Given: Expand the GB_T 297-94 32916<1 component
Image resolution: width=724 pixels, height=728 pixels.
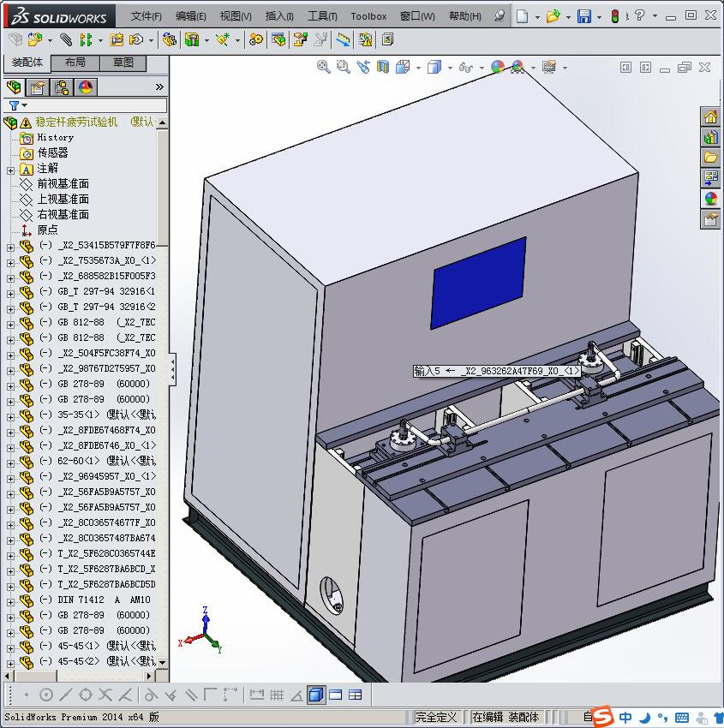Looking at the screenshot, I should (10, 294).
